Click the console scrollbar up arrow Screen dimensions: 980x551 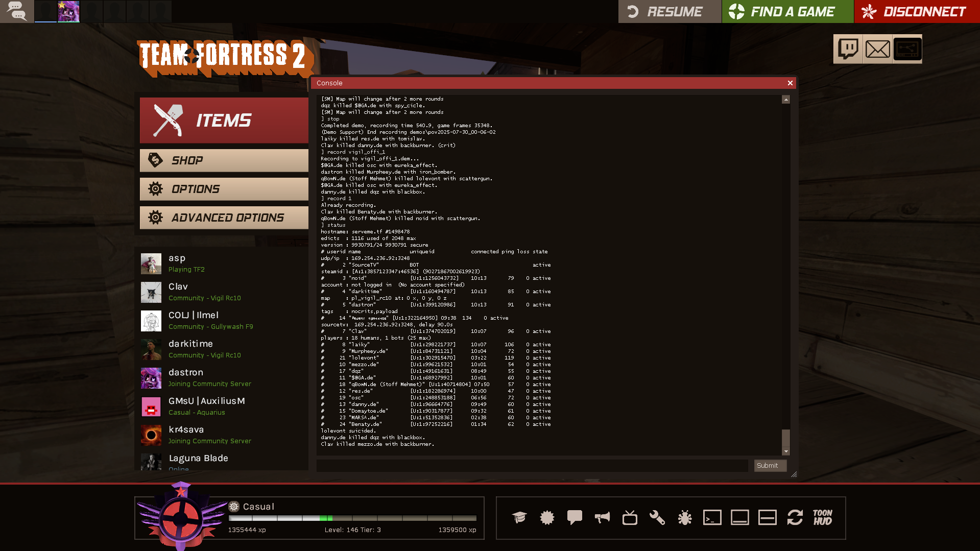(786, 100)
